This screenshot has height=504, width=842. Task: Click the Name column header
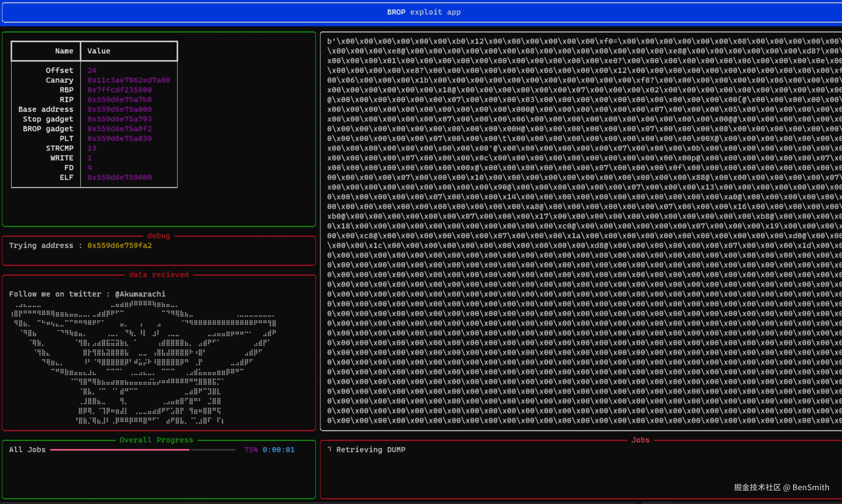64,51
